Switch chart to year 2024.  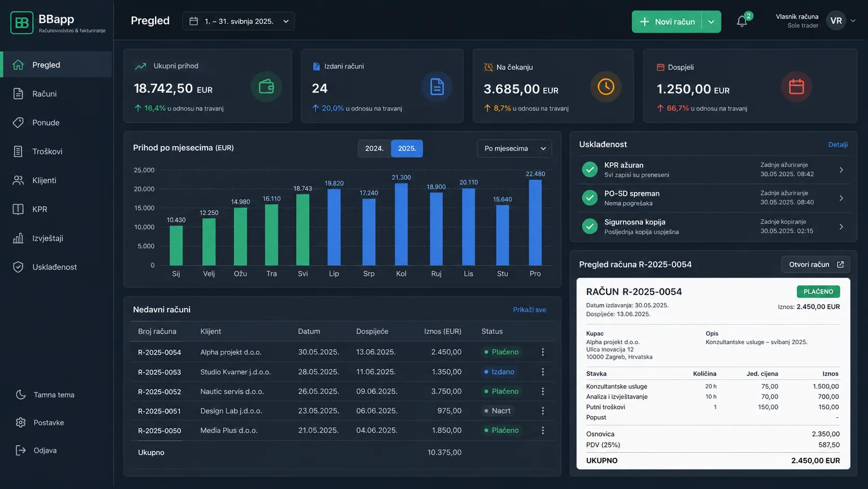point(374,149)
